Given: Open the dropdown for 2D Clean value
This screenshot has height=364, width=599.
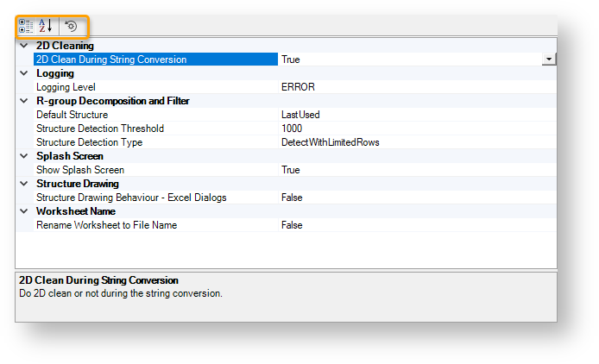Looking at the screenshot, I should tap(548, 60).
